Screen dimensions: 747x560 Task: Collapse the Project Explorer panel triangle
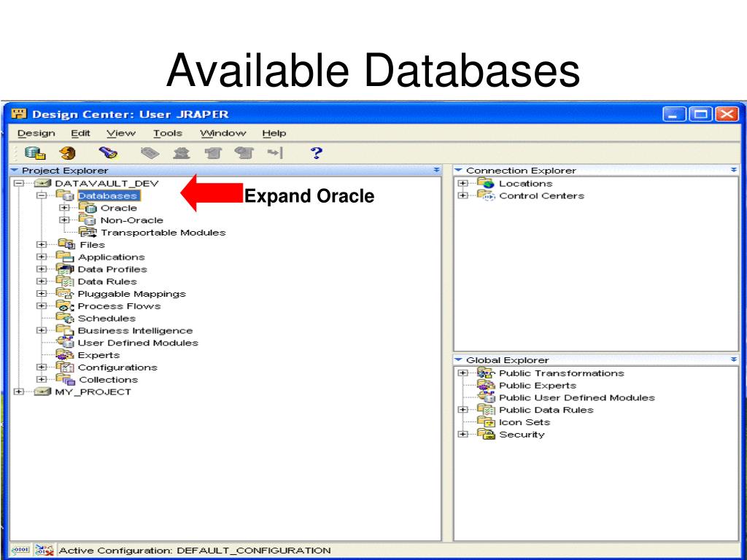(15, 170)
